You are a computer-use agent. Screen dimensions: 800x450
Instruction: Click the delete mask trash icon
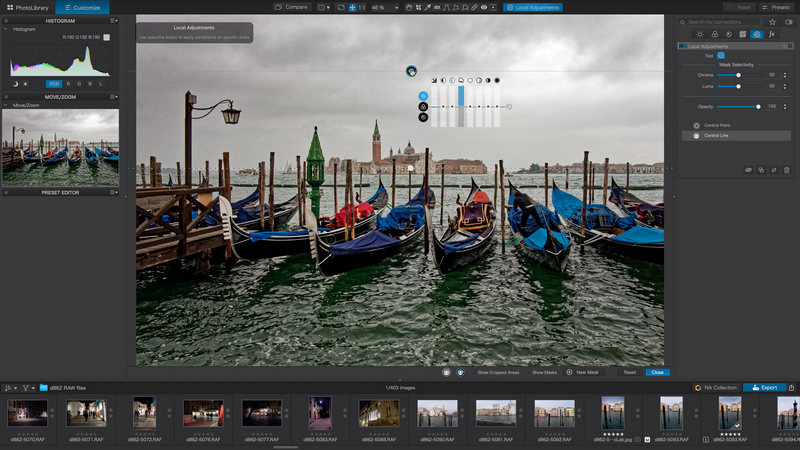click(787, 170)
